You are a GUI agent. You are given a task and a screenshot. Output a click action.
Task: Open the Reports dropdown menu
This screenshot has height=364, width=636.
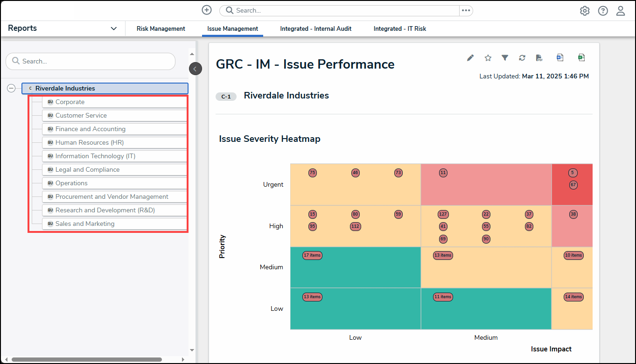[x=113, y=28]
